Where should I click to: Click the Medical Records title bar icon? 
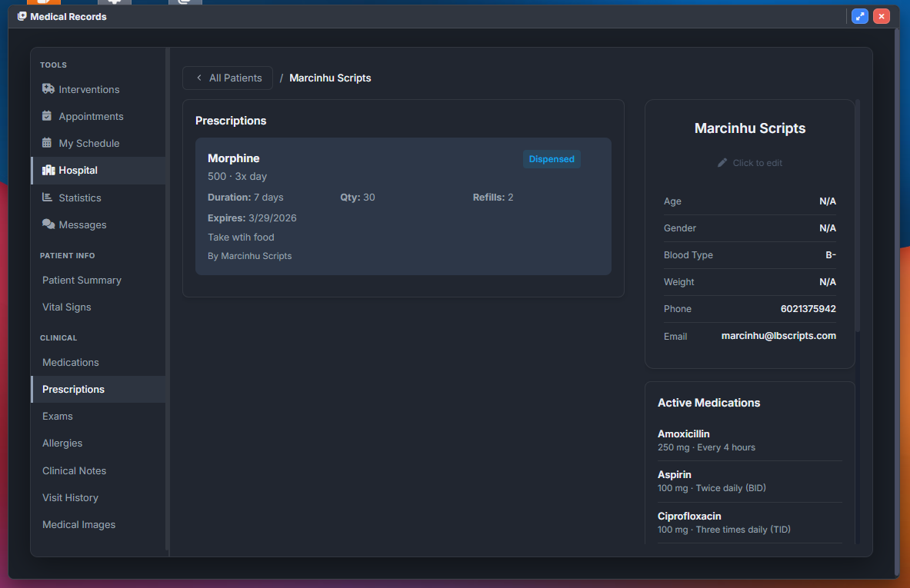click(x=22, y=16)
